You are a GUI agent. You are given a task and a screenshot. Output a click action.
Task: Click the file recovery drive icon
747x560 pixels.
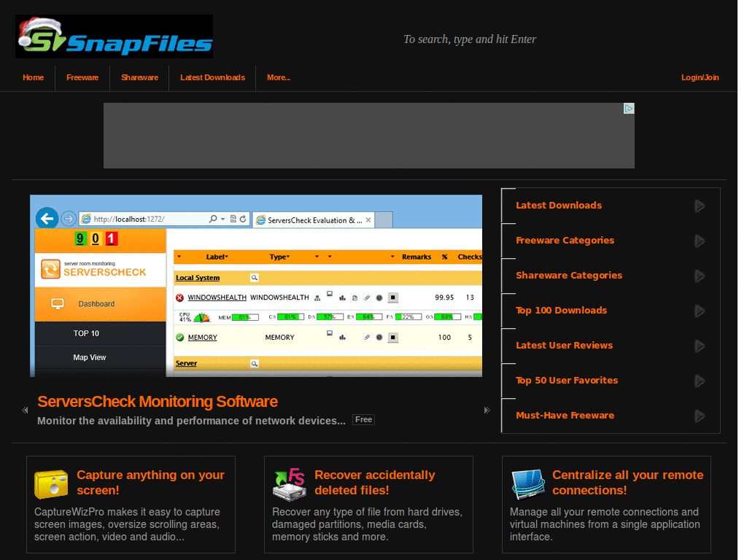(x=289, y=484)
